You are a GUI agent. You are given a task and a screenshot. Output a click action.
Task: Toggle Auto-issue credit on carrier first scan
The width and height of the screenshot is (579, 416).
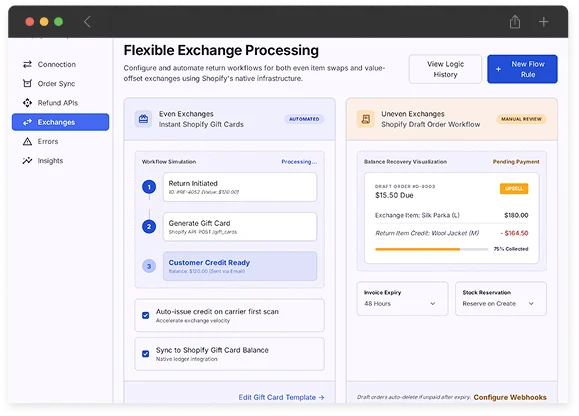coord(145,315)
